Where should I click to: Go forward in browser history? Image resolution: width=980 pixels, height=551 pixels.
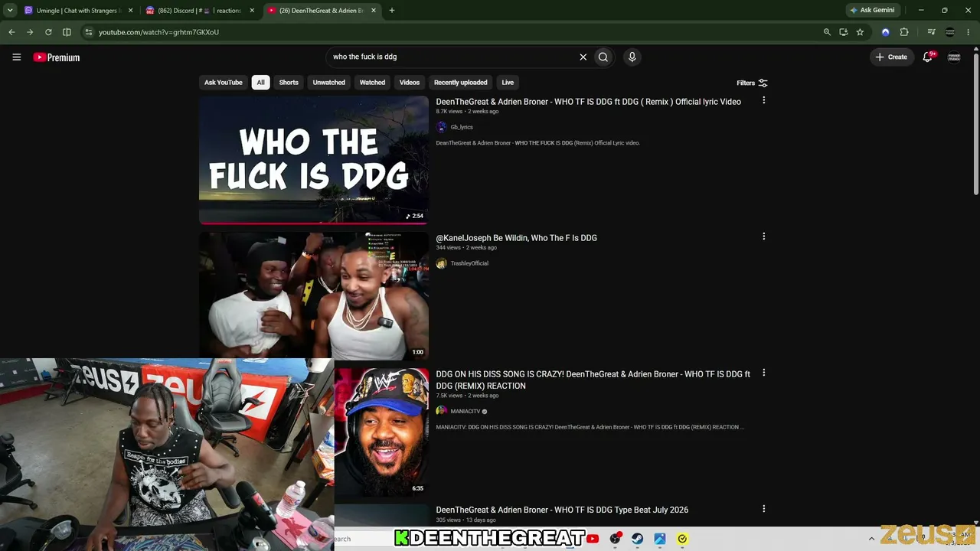(30, 32)
